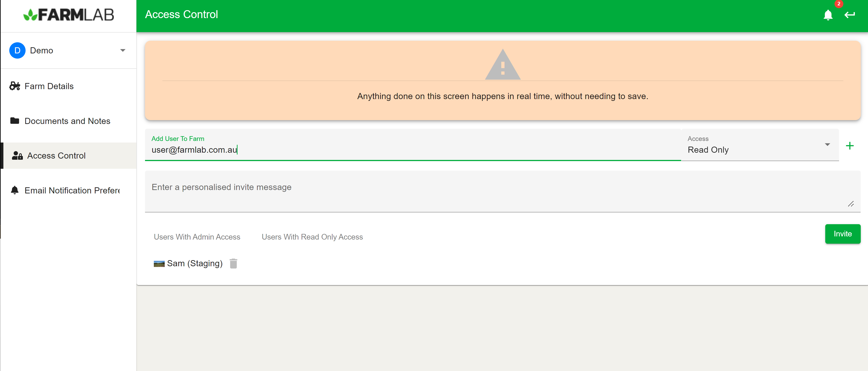The width and height of the screenshot is (868, 371).
Task: Click the back arrow icon in header
Action: [849, 15]
